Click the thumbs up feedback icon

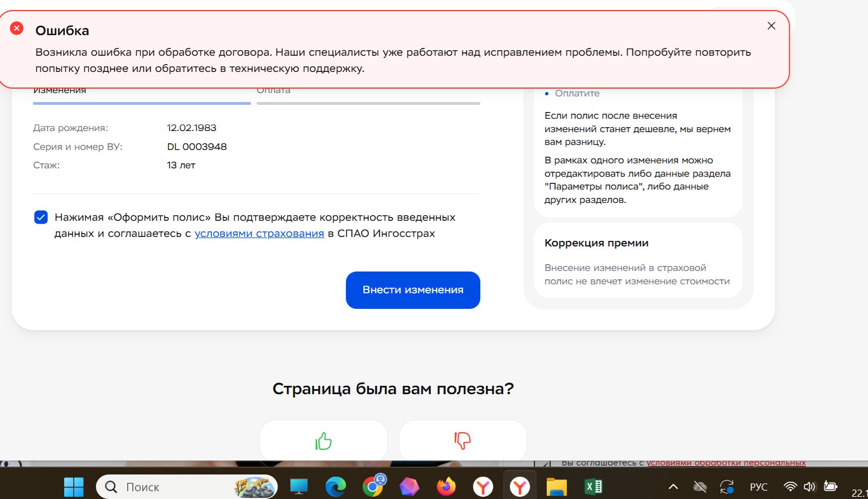(324, 441)
